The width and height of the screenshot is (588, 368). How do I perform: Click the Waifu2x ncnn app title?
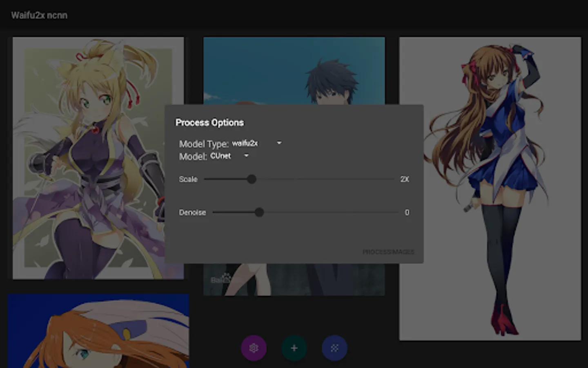pyautogui.click(x=39, y=15)
